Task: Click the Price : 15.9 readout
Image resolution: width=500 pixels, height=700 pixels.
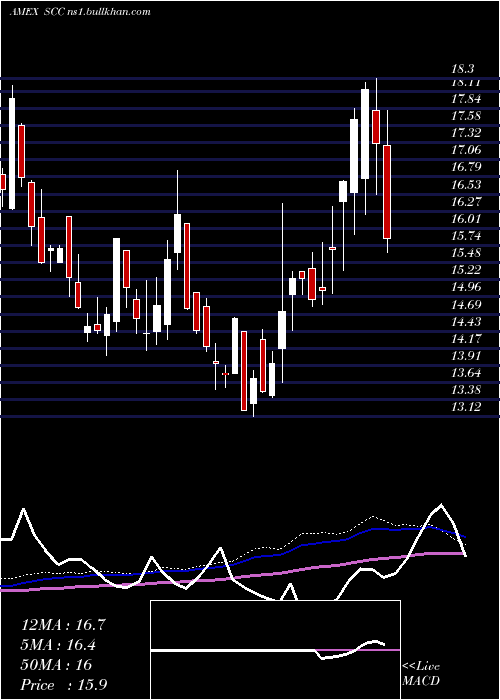Action: (63, 685)
